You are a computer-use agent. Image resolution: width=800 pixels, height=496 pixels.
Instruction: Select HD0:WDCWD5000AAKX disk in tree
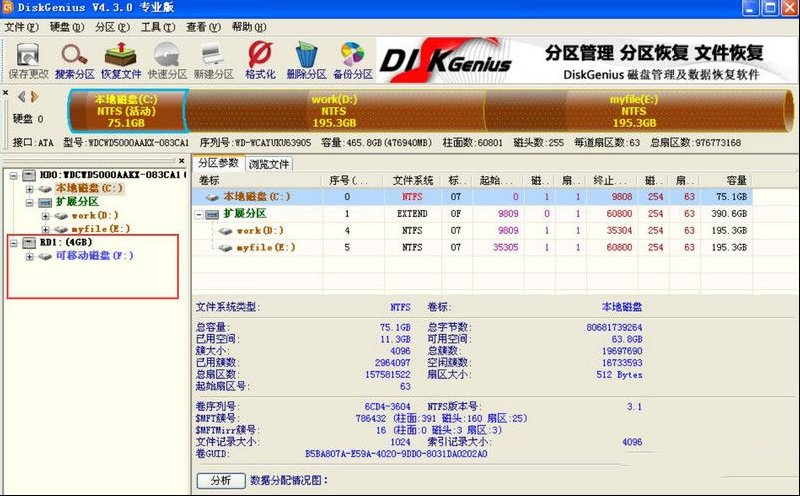point(112,175)
